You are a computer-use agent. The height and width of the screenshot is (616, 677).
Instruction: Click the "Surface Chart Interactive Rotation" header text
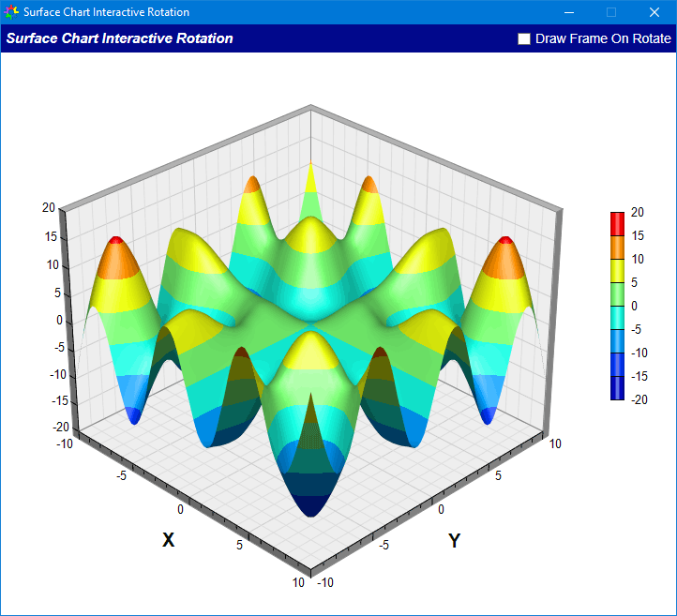pos(120,38)
